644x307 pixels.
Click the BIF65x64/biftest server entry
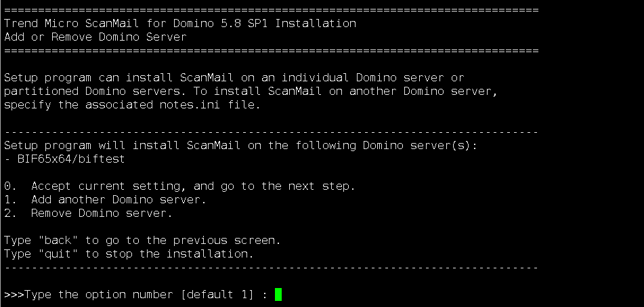[x=64, y=159]
